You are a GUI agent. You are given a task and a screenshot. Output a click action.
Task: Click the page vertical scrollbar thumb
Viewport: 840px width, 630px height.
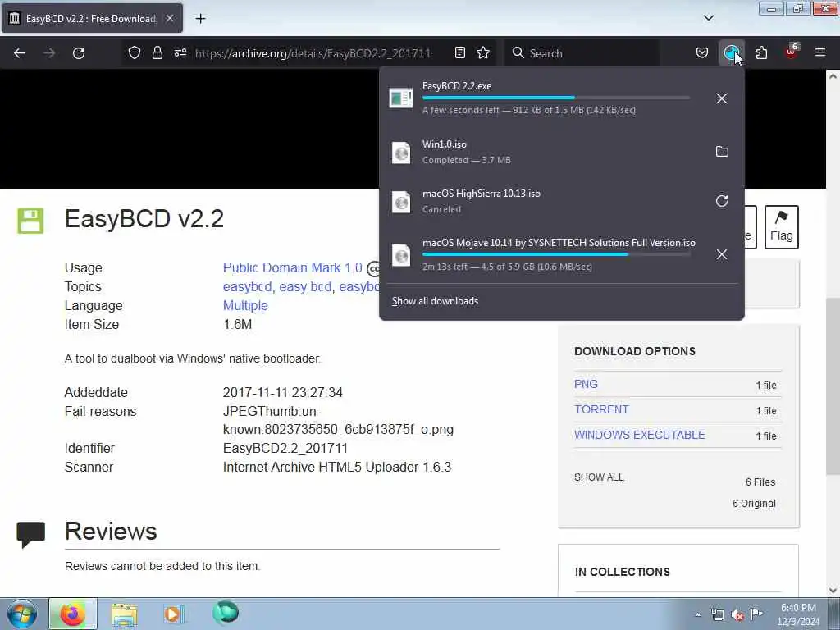833,386
